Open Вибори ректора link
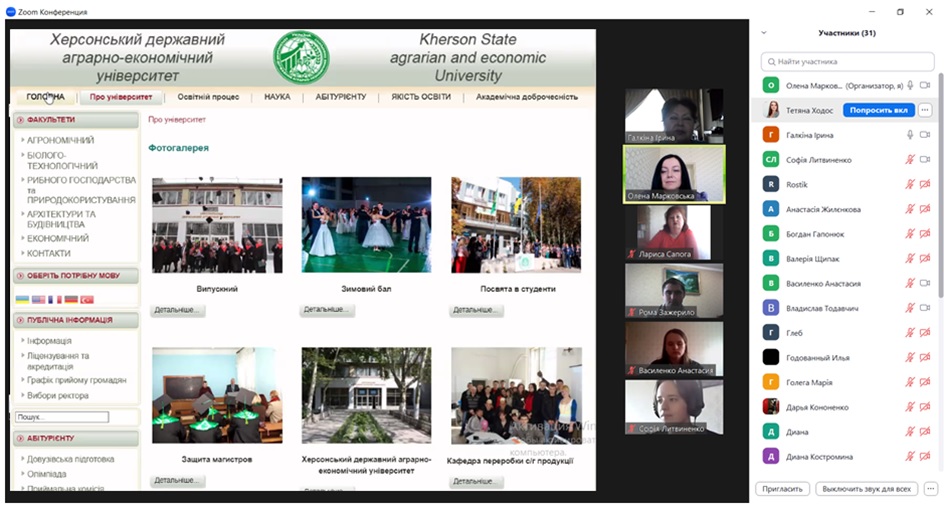The image size is (944, 505). click(x=58, y=395)
